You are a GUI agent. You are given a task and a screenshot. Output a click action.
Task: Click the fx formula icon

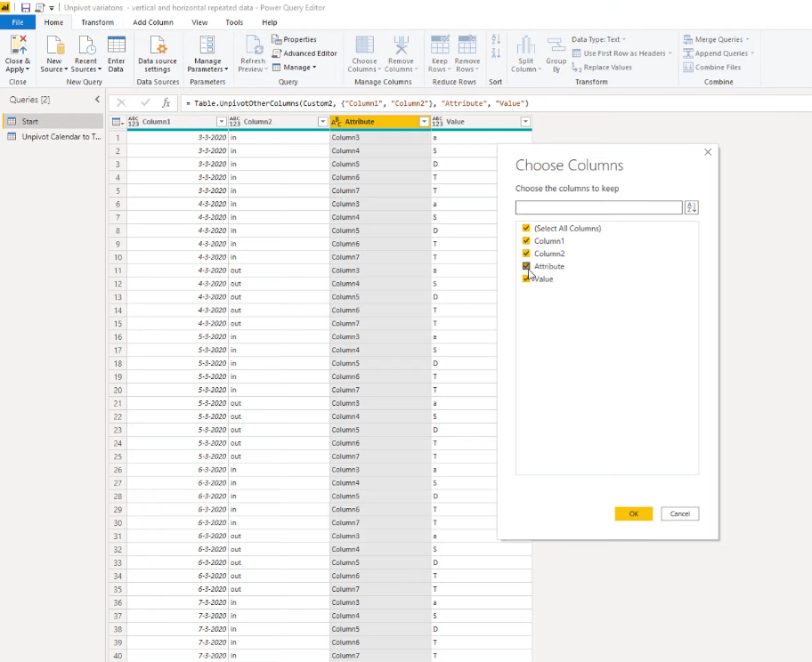point(166,103)
